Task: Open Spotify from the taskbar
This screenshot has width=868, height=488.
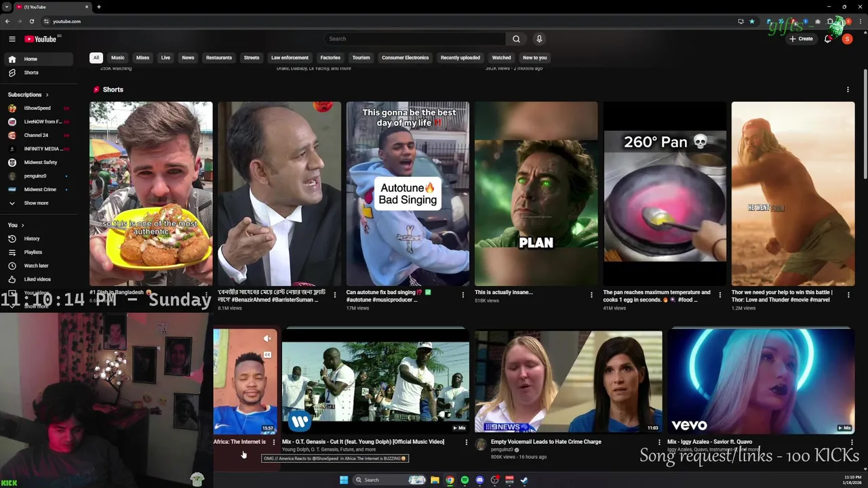Action: 465,480
